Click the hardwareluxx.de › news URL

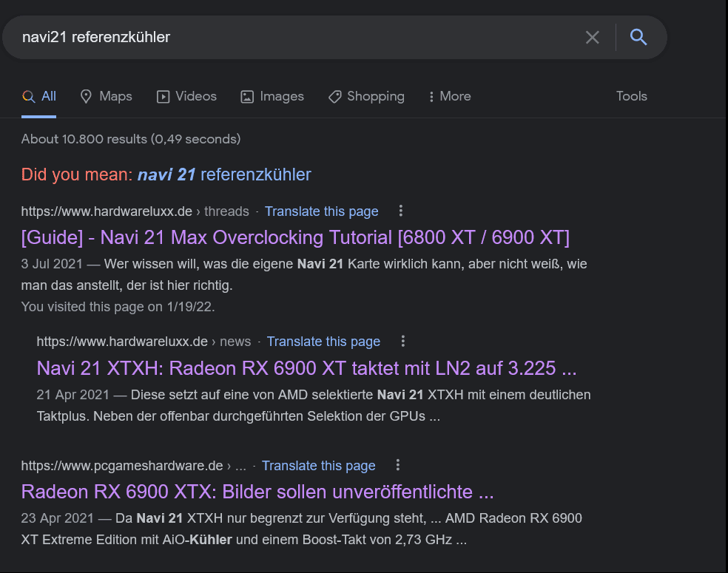pyautogui.click(x=144, y=342)
